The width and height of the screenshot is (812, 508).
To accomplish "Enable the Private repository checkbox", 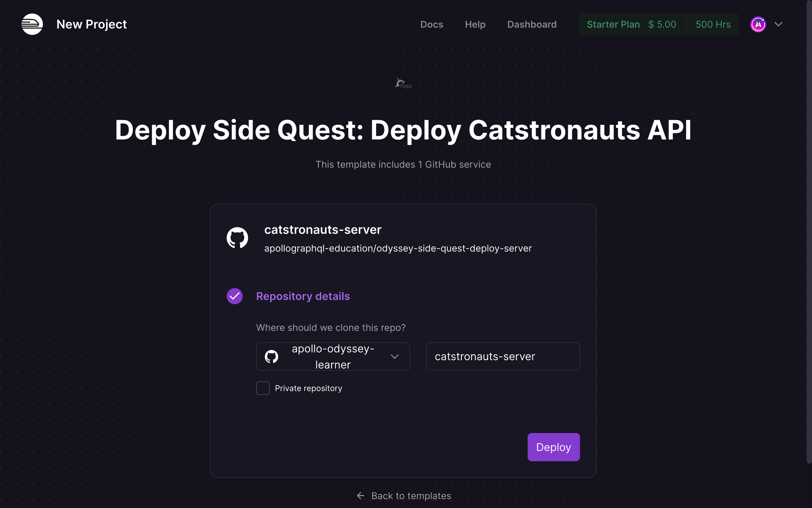I will tap(263, 388).
